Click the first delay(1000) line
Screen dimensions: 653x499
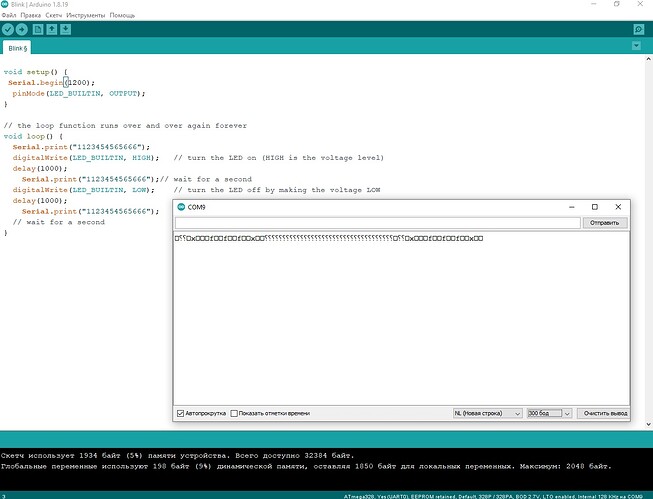coord(40,169)
